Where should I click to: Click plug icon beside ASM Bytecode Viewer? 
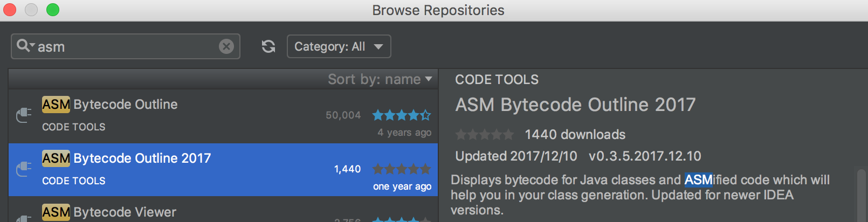click(24, 218)
